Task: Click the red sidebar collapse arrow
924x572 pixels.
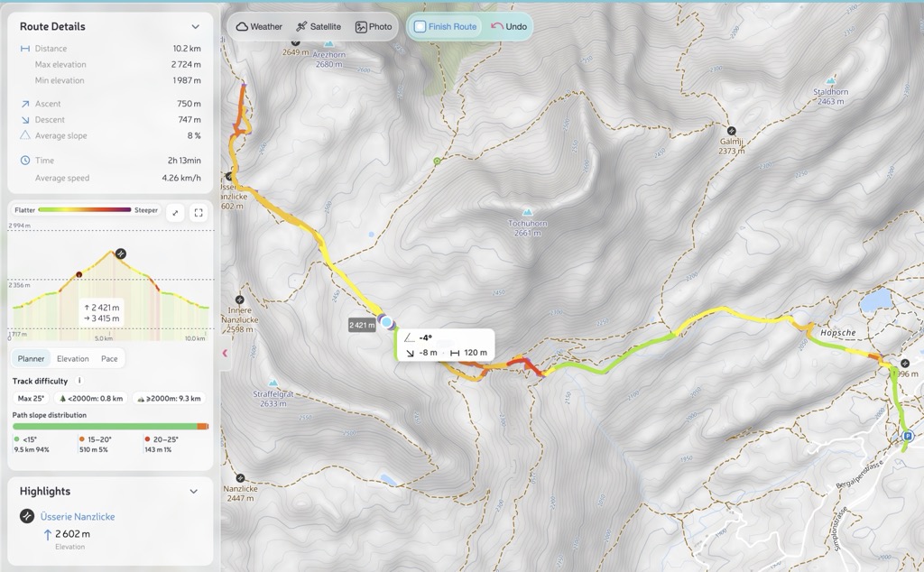Action: pyautogui.click(x=224, y=354)
